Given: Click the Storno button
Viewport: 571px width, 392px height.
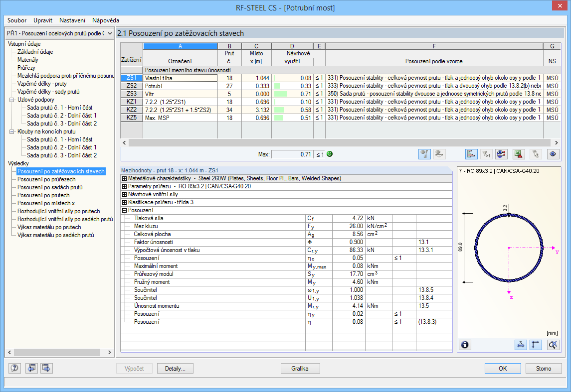Looking at the screenshot, I should [x=544, y=369].
